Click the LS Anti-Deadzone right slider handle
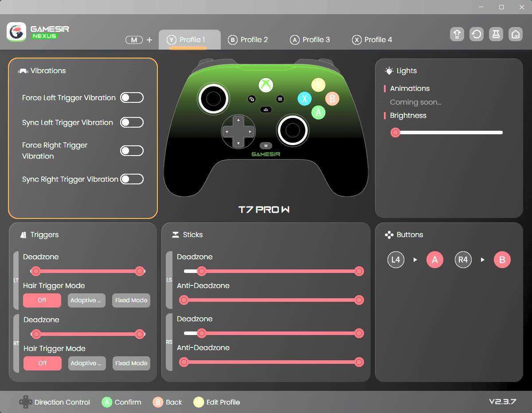The image size is (532, 413). (x=359, y=300)
